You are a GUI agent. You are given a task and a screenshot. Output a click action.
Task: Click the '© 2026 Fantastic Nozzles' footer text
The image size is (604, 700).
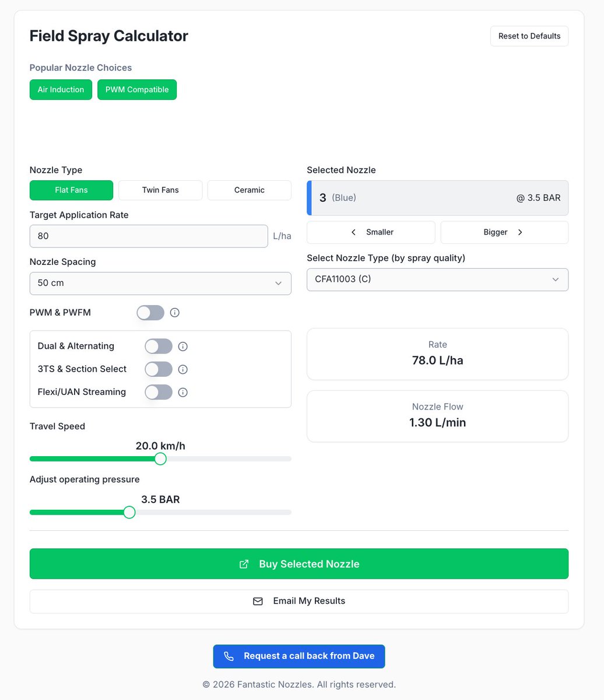[x=299, y=684]
